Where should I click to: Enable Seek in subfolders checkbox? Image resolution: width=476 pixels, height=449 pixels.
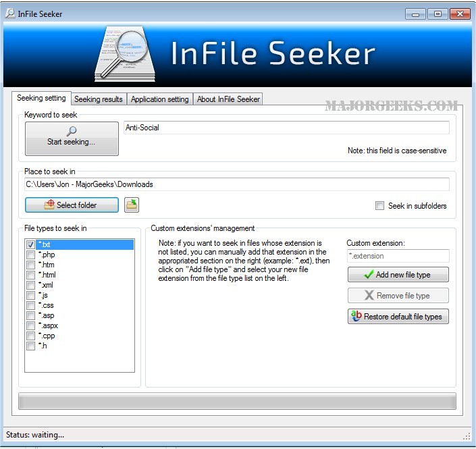(x=379, y=205)
